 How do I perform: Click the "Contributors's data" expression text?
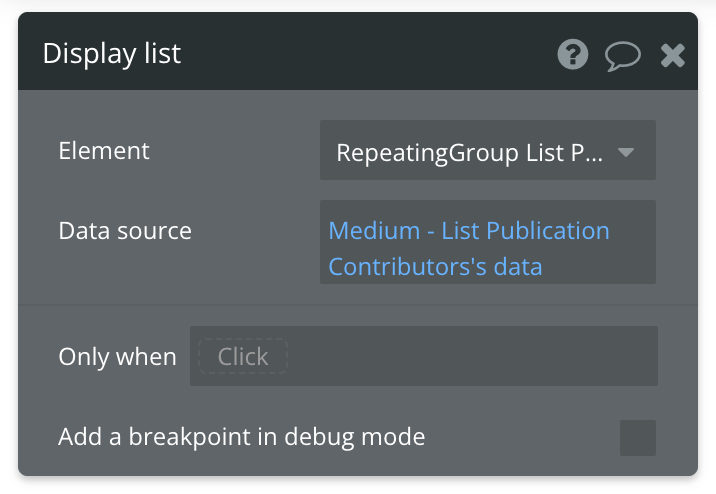point(435,267)
